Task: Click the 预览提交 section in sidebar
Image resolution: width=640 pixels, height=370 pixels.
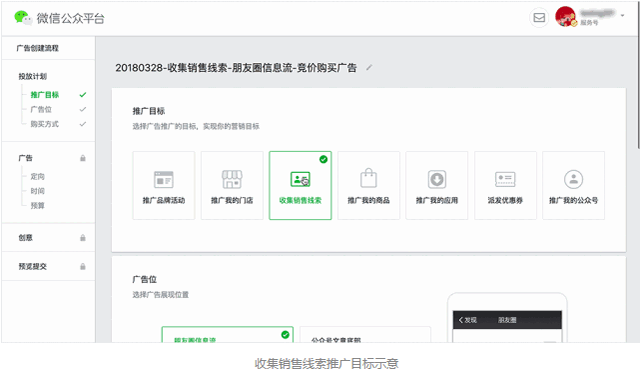Action: click(x=32, y=266)
